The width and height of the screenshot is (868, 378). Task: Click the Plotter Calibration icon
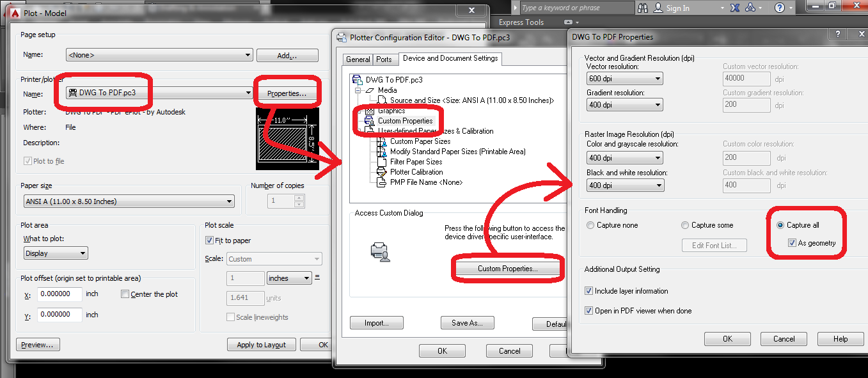383,172
